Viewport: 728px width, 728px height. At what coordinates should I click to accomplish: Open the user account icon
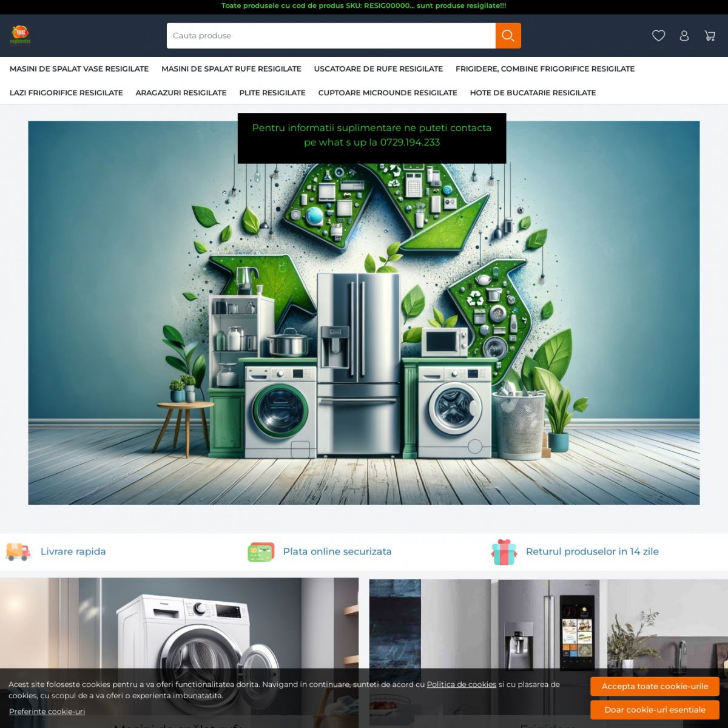(684, 36)
